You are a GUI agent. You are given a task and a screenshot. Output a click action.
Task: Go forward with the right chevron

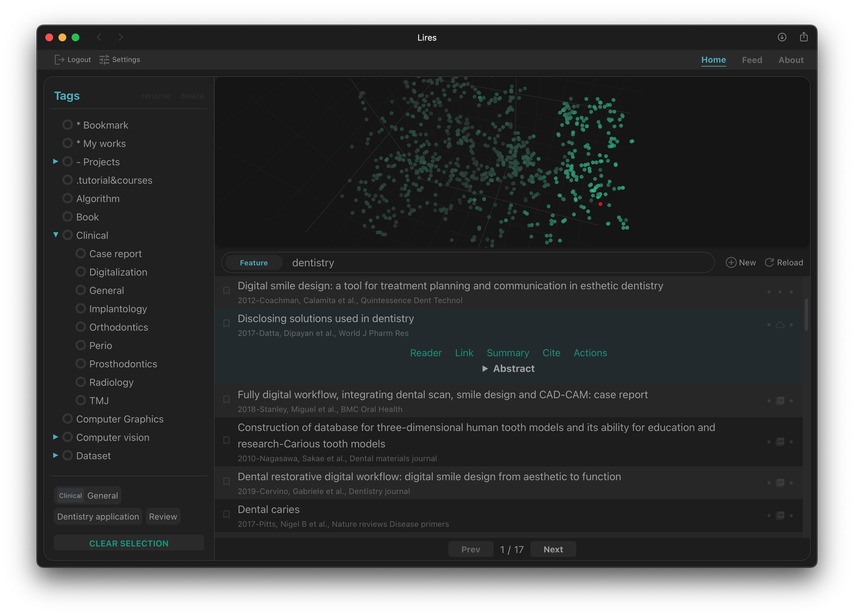pos(120,37)
